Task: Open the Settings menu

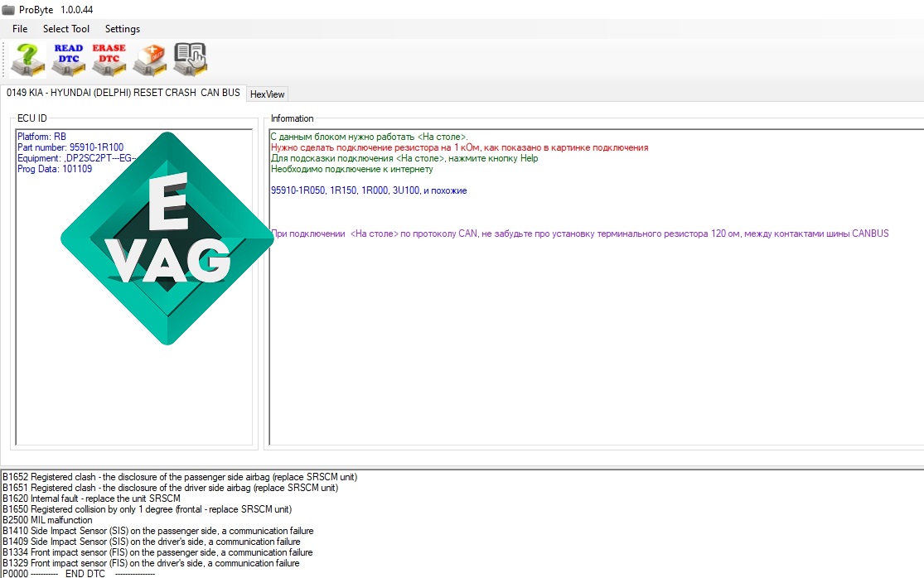Action: pos(123,29)
